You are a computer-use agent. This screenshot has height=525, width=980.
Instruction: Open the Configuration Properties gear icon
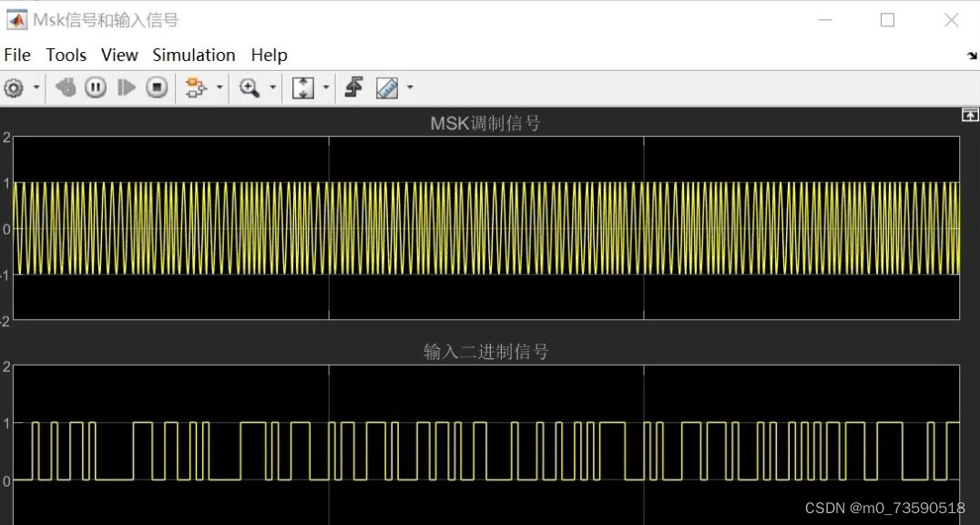[15, 87]
